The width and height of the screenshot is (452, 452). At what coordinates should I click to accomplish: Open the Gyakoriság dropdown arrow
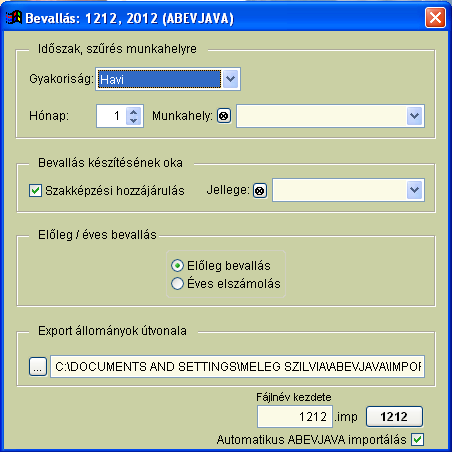click(x=231, y=79)
